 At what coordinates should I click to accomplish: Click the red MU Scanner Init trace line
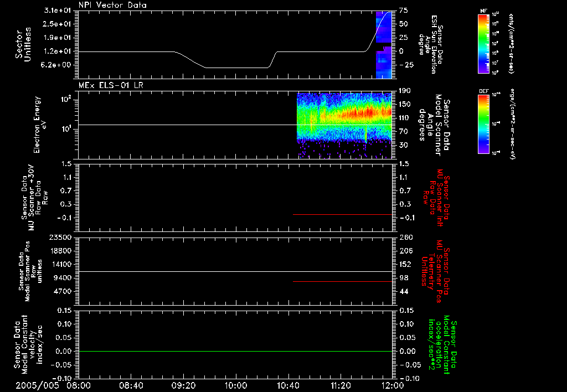coord(342,214)
